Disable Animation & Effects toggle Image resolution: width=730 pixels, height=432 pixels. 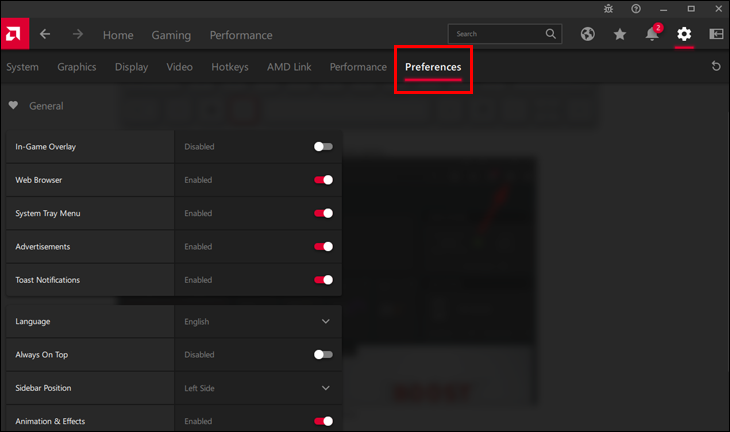click(x=323, y=421)
